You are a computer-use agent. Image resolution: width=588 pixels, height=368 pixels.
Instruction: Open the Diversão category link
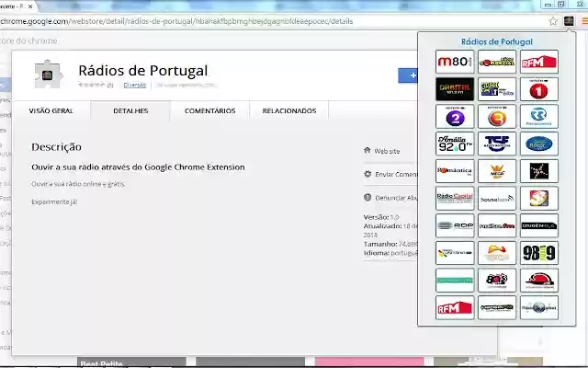[135, 86]
